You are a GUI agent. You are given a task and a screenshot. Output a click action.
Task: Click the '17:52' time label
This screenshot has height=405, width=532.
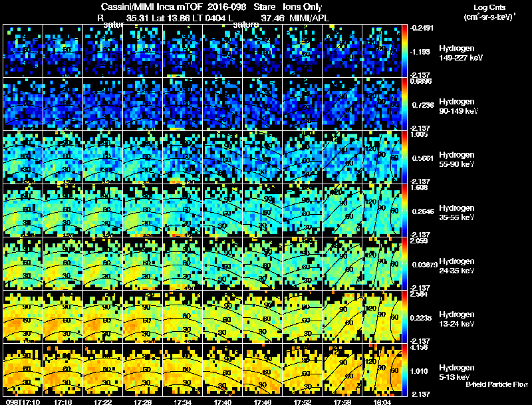(303, 402)
